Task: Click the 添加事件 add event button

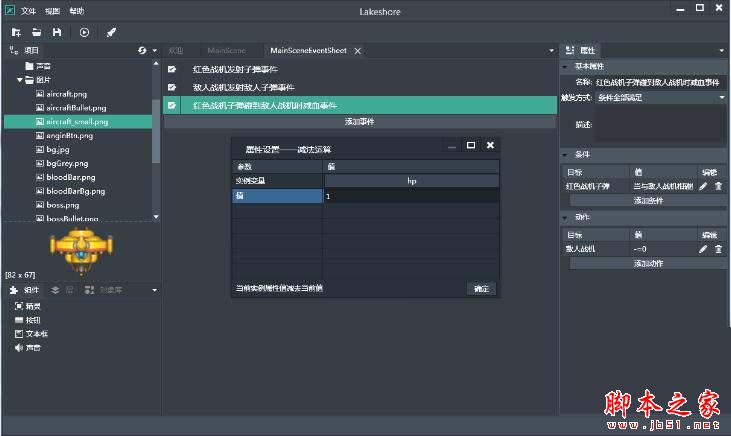Action: pyautogui.click(x=360, y=122)
